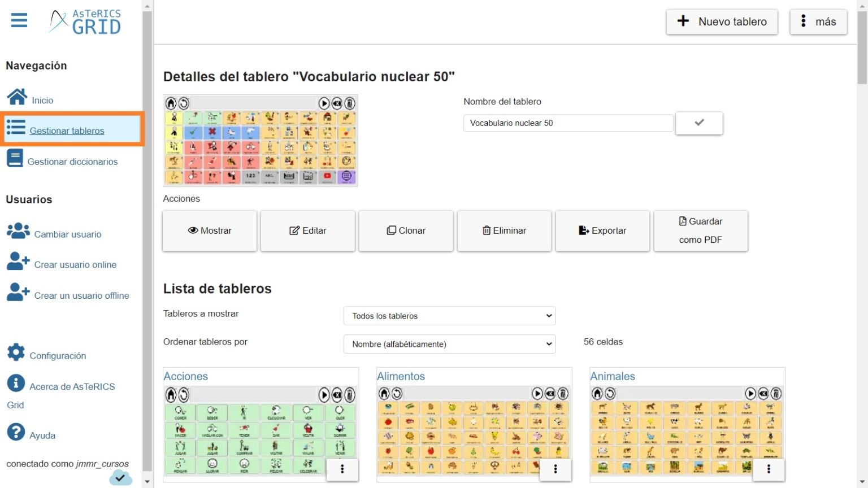The width and height of the screenshot is (868, 488).
Task: Create a board with Nuevo tablero
Action: click(722, 22)
